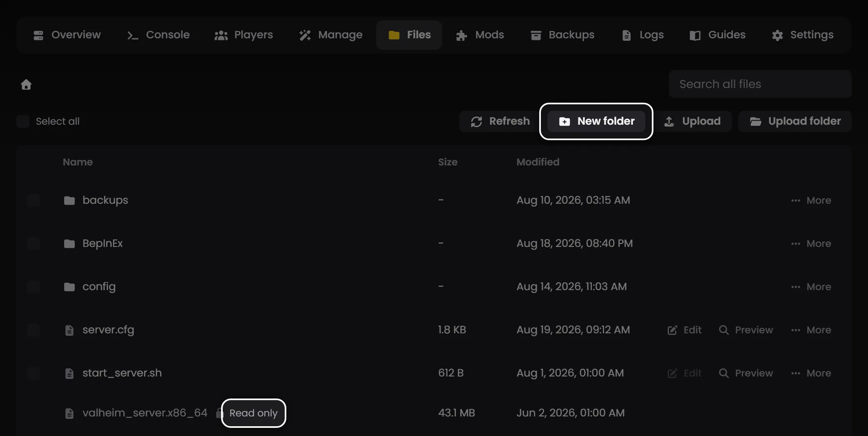Click the server.cfg file icon
The height and width of the screenshot is (436, 868).
click(x=69, y=330)
